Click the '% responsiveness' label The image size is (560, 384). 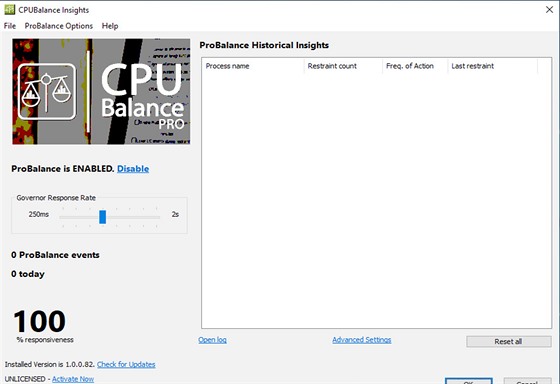pyautogui.click(x=45, y=340)
